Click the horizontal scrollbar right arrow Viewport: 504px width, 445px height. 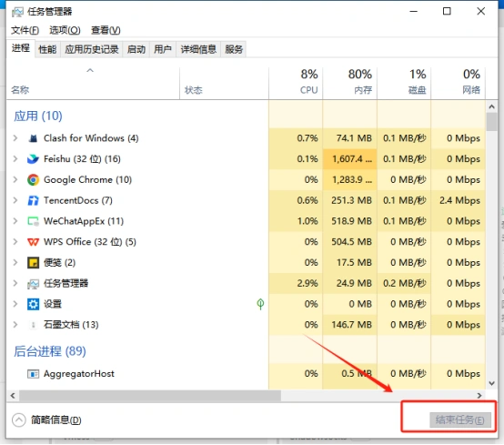tap(479, 396)
